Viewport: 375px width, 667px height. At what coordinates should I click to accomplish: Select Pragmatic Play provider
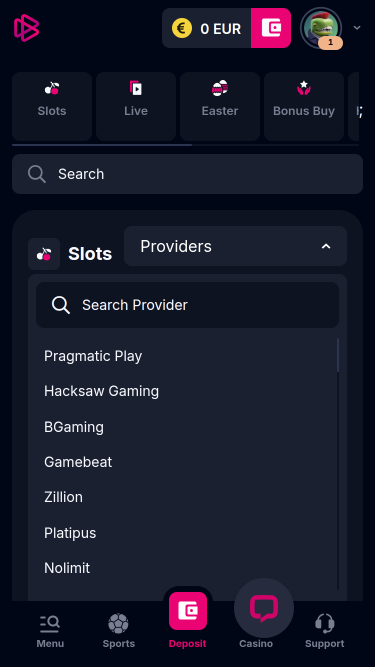point(93,356)
